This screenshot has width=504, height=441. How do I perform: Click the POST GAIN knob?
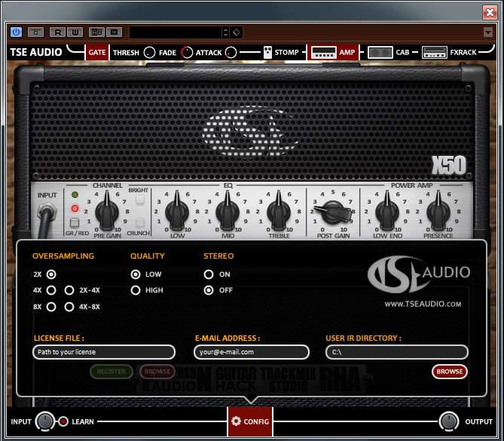click(333, 213)
